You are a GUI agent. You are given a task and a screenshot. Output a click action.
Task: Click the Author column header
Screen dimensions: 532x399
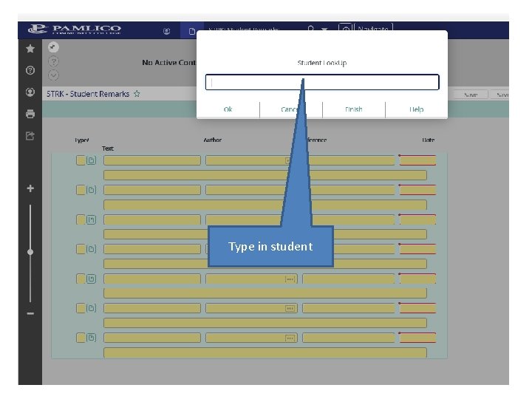pyautogui.click(x=212, y=140)
